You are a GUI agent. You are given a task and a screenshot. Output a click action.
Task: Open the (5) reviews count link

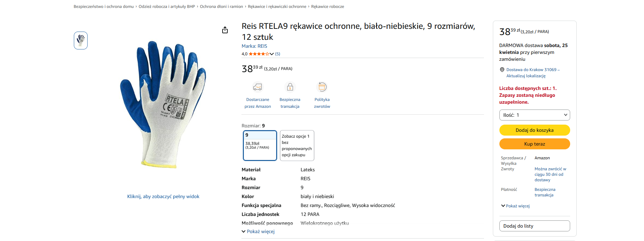pos(278,54)
